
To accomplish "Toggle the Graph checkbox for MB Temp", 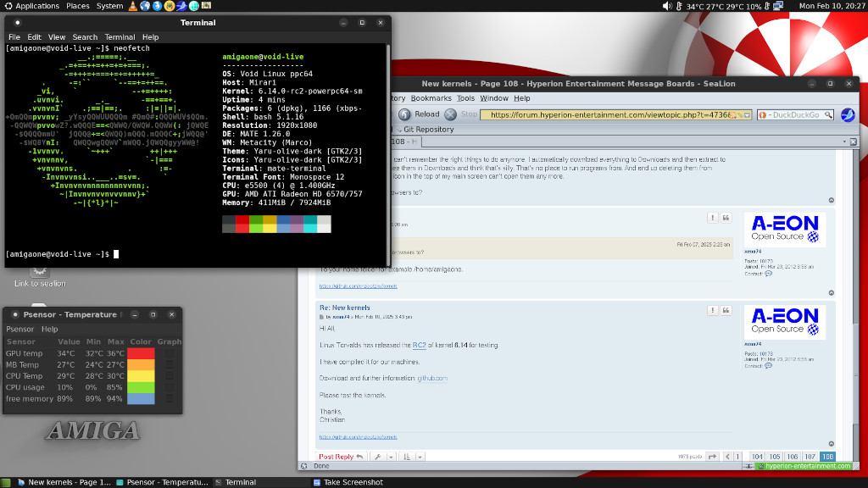I will point(170,364).
